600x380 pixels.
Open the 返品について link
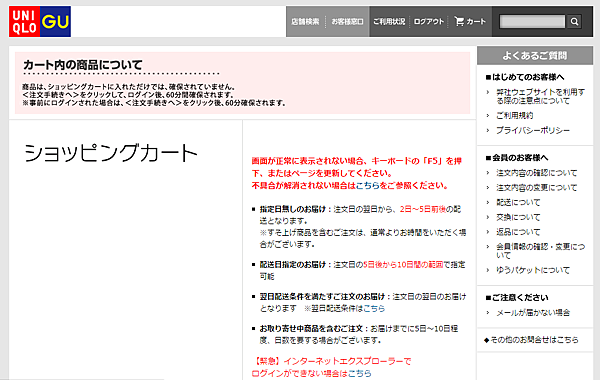518,232
